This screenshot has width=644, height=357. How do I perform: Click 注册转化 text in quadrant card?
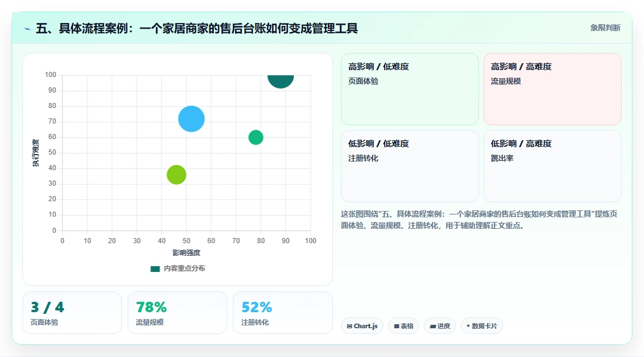(x=363, y=158)
